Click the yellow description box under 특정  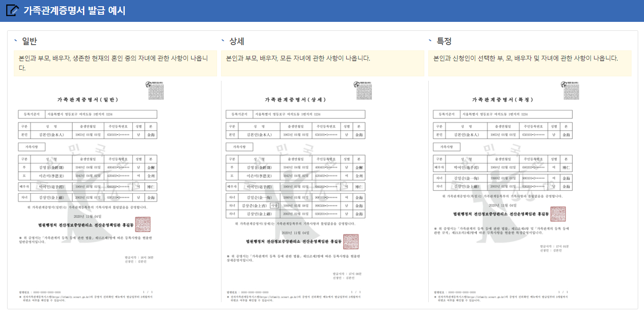tap(532, 62)
